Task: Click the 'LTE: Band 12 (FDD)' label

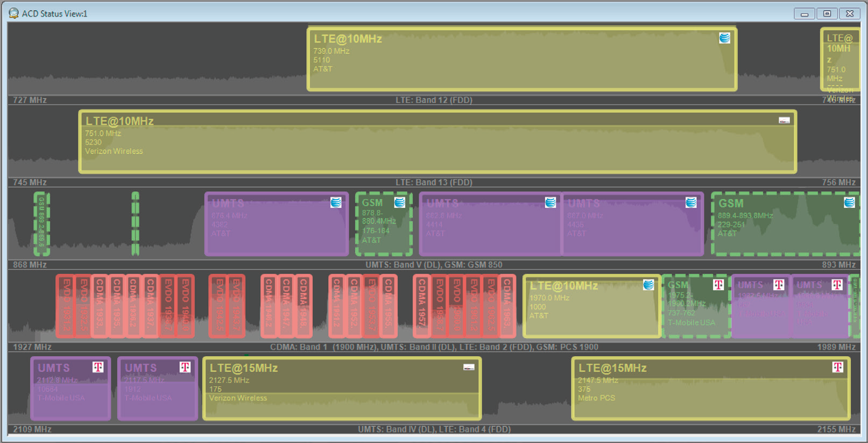Action: [434, 100]
